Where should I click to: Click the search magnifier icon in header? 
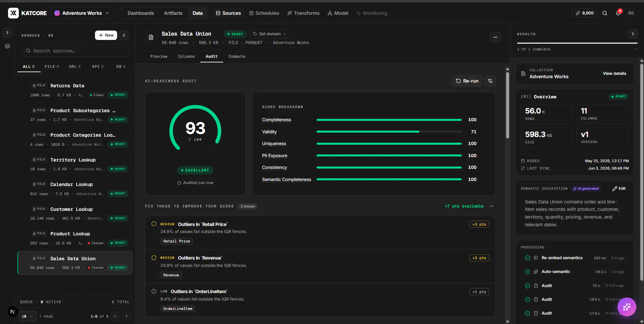tap(605, 13)
